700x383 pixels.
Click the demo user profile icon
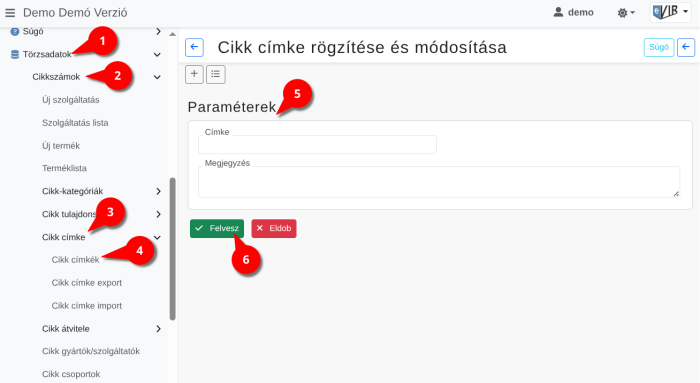tap(558, 12)
